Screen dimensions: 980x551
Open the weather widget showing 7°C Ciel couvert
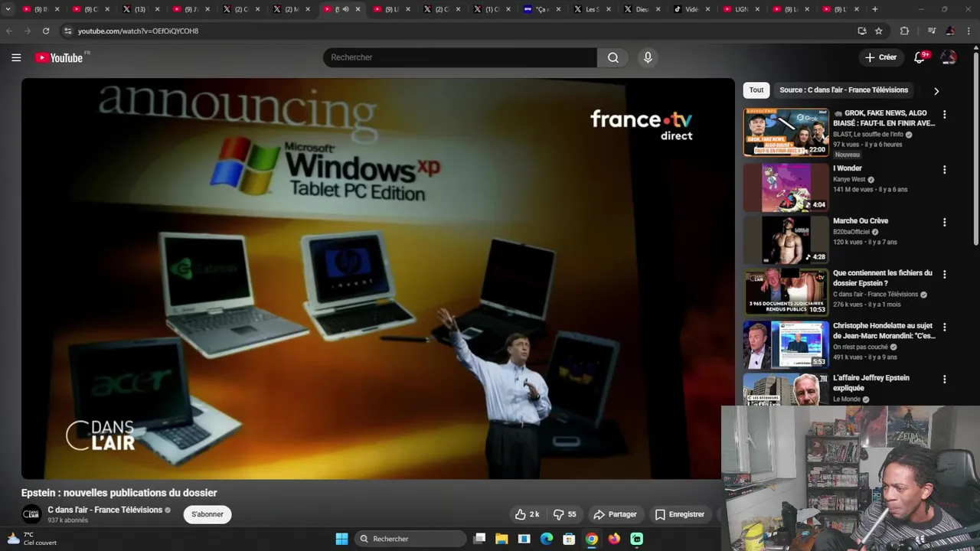point(32,539)
